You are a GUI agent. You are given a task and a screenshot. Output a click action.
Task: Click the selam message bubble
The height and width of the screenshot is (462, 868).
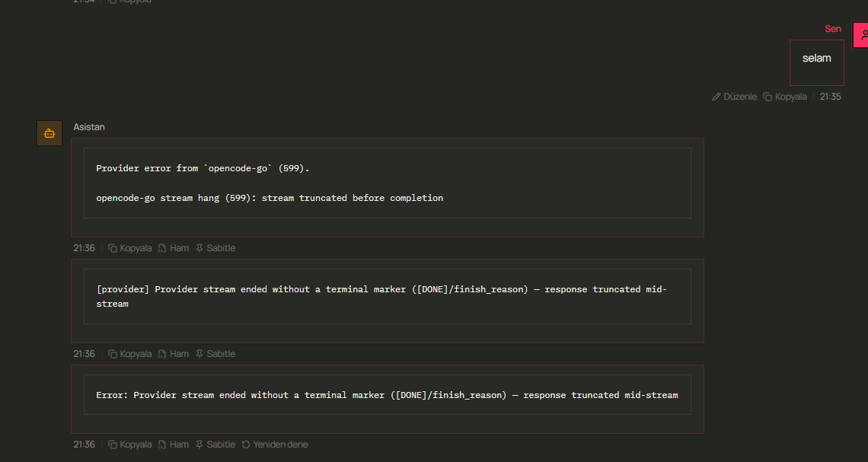816,62
